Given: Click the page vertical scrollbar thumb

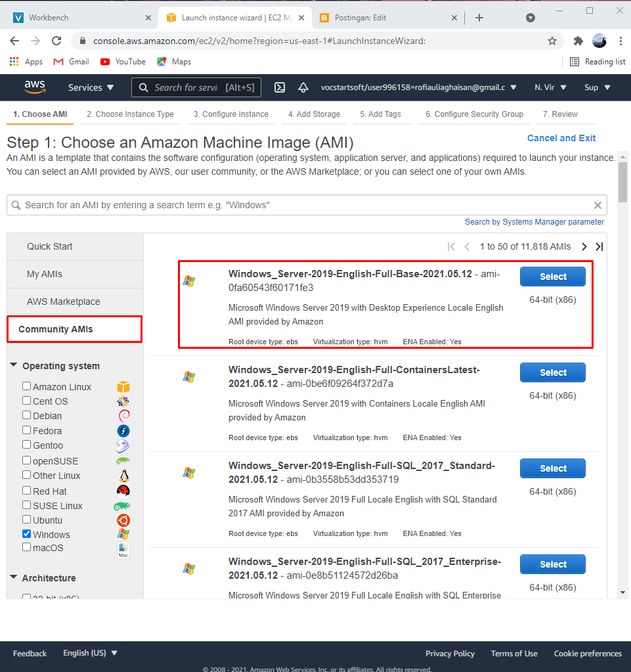Looking at the screenshot, I should pos(622,182).
